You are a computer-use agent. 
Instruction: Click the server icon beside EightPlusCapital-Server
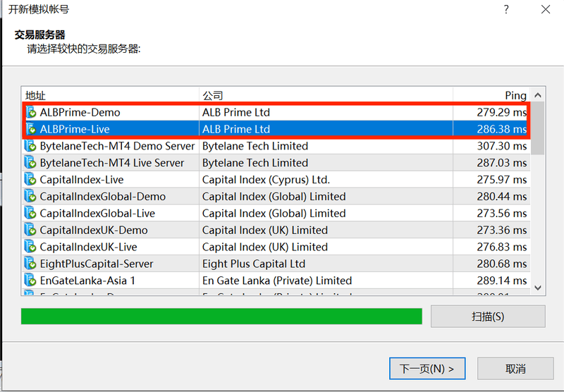30,264
